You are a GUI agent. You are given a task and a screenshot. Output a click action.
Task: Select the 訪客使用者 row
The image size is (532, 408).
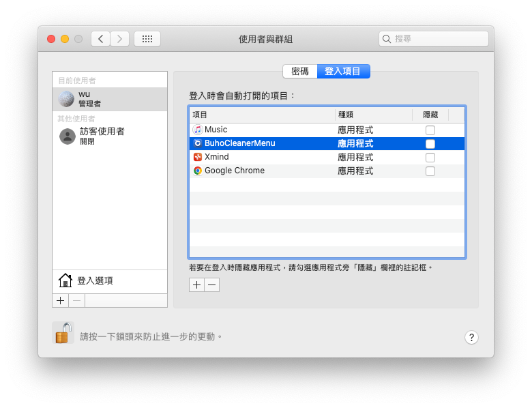[110, 136]
